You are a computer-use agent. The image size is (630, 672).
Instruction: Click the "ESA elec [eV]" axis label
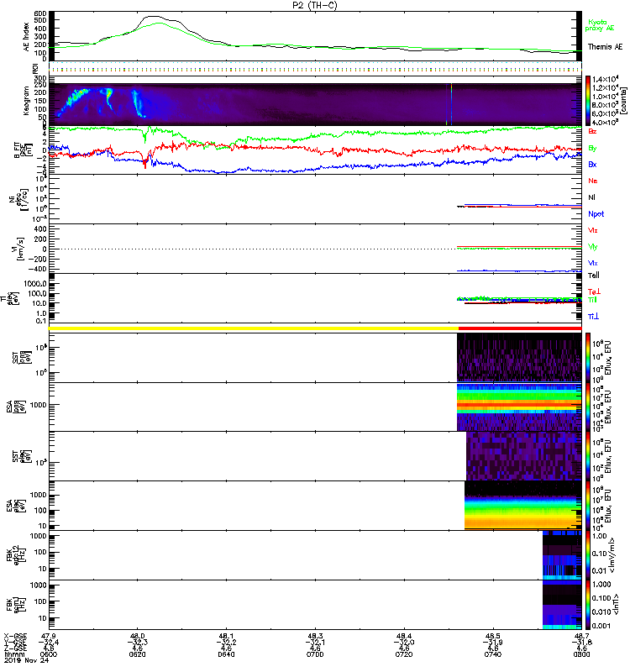(17, 507)
